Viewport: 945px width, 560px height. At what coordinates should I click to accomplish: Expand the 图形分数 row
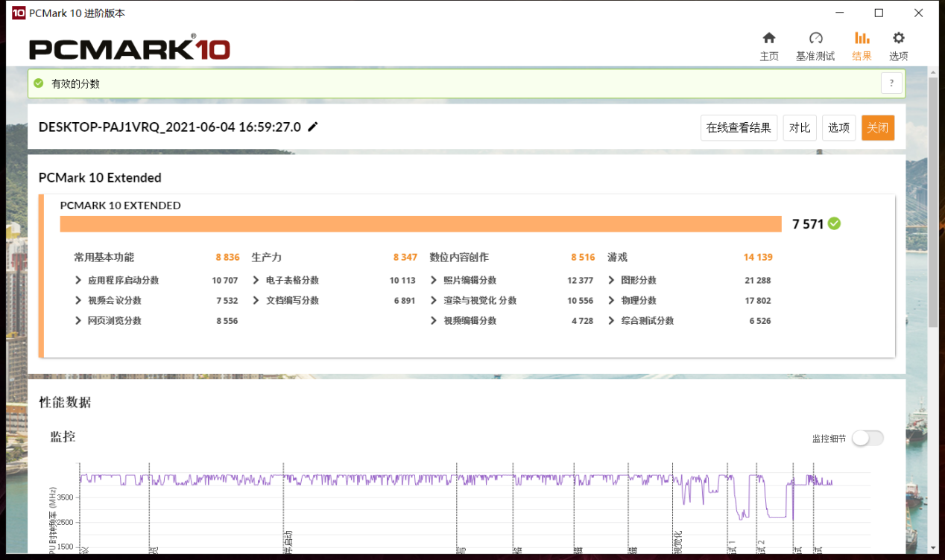(x=612, y=280)
